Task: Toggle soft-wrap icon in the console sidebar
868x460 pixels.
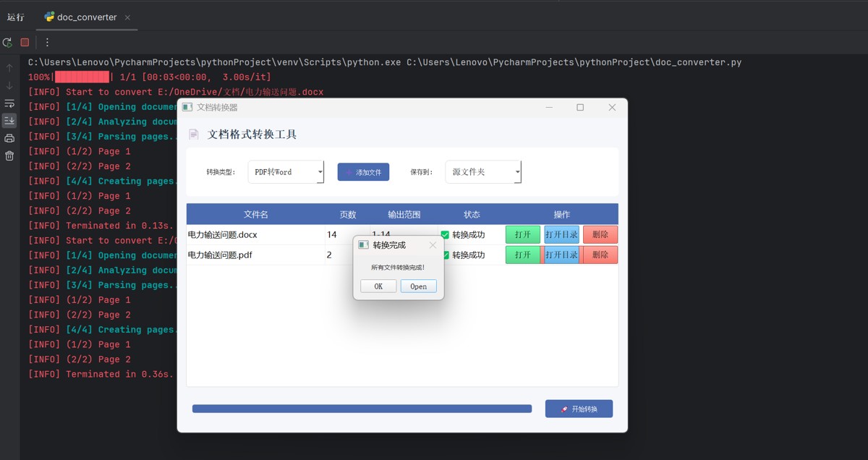Action: (x=9, y=103)
